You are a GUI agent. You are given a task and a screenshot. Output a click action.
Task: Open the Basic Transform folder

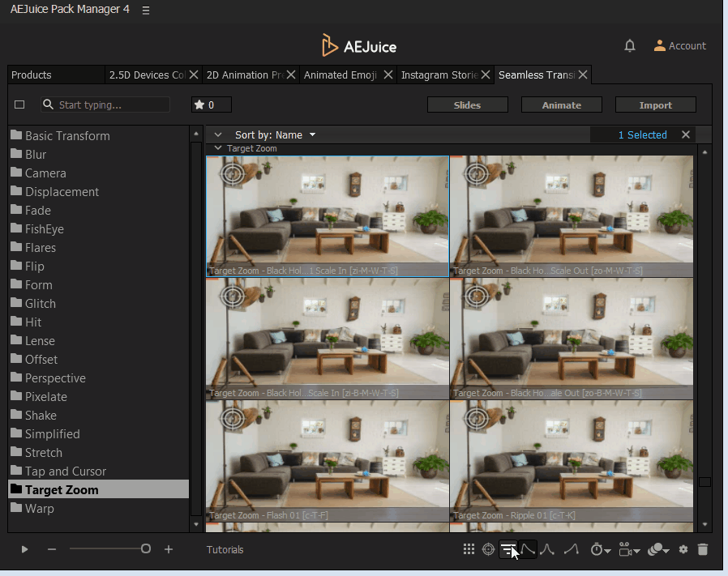(98, 135)
